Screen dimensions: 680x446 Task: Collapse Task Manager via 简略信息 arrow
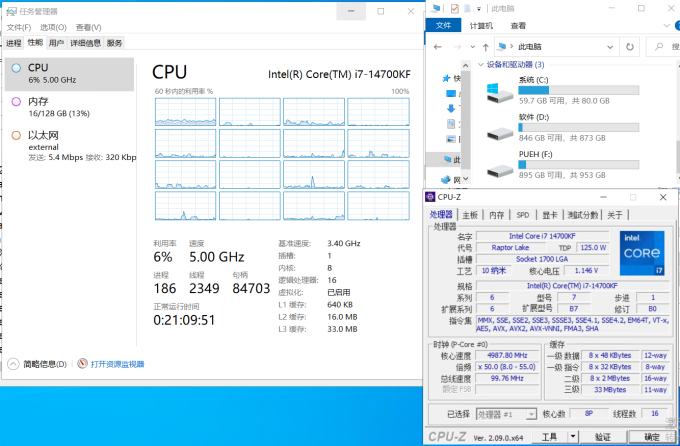coord(13,364)
